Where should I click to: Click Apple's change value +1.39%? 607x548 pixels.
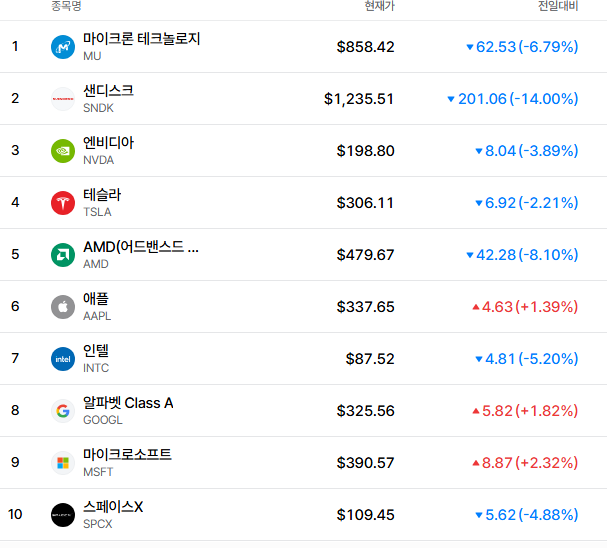pos(547,307)
